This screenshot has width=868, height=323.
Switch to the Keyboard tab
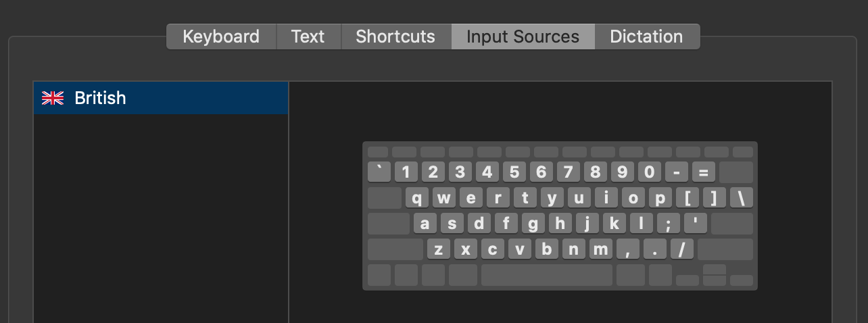click(x=221, y=36)
